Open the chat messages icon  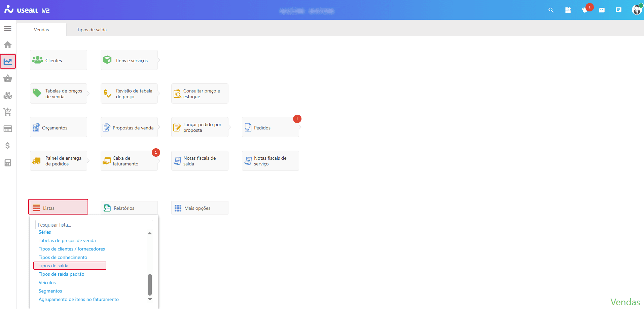coord(618,10)
